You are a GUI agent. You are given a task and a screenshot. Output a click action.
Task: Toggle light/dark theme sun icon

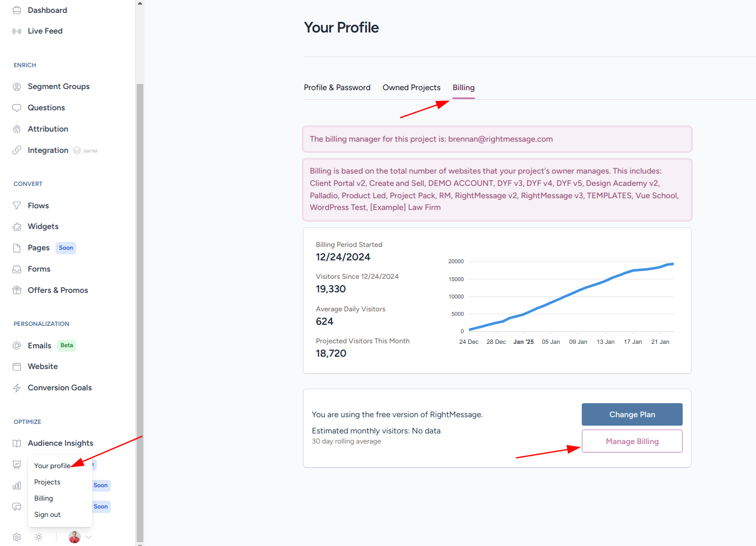pyautogui.click(x=39, y=537)
